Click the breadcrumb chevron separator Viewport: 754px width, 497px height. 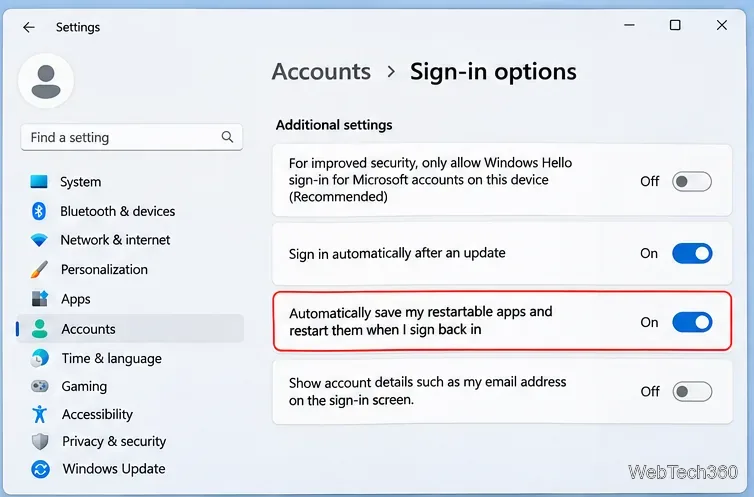391,72
